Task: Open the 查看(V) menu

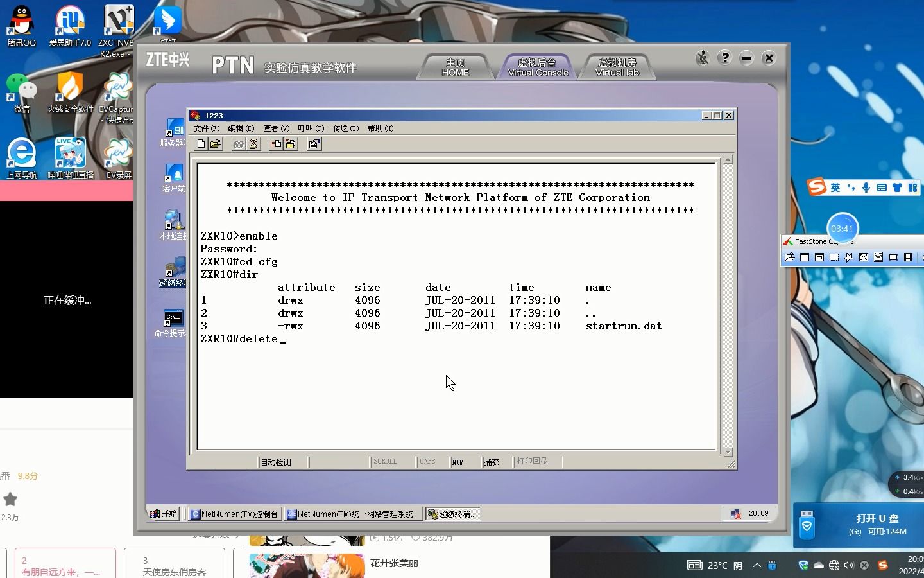Action: pyautogui.click(x=276, y=128)
